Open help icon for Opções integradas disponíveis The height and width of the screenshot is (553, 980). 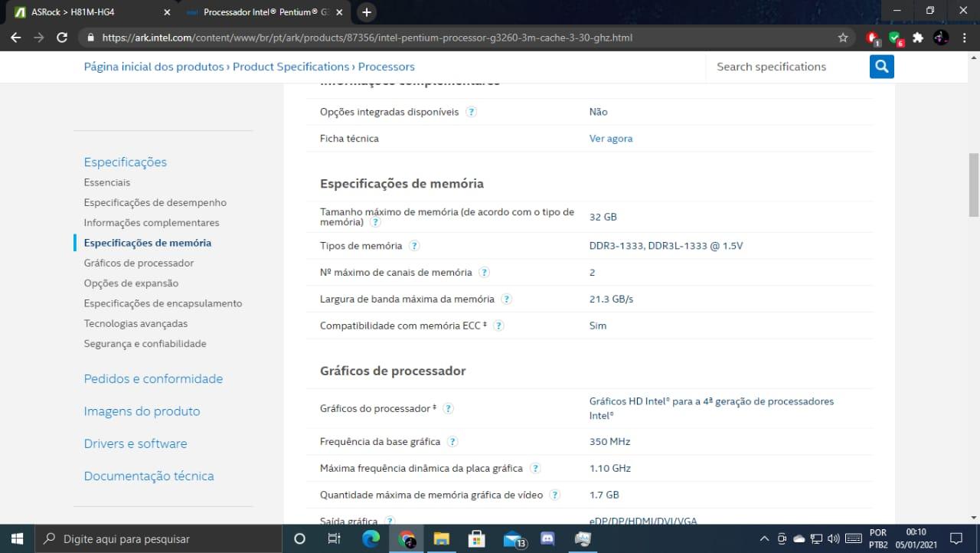(x=472, y=112)
